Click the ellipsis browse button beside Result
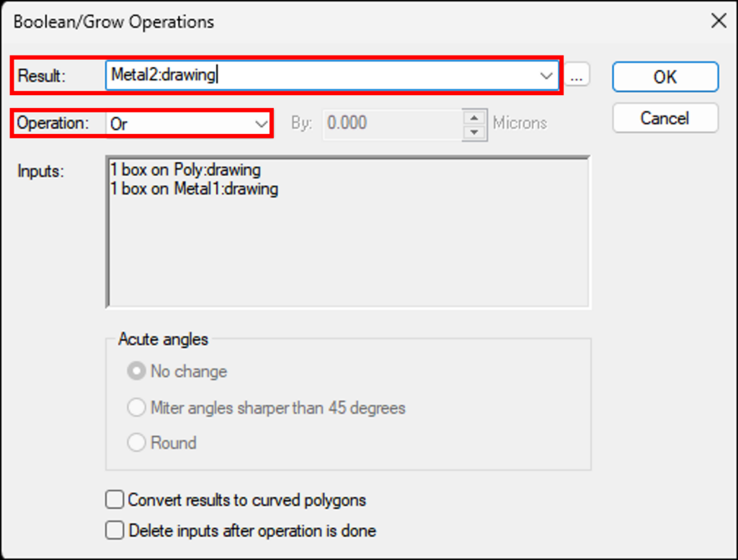This screenshot has height=560, width=738. point(577,75)
